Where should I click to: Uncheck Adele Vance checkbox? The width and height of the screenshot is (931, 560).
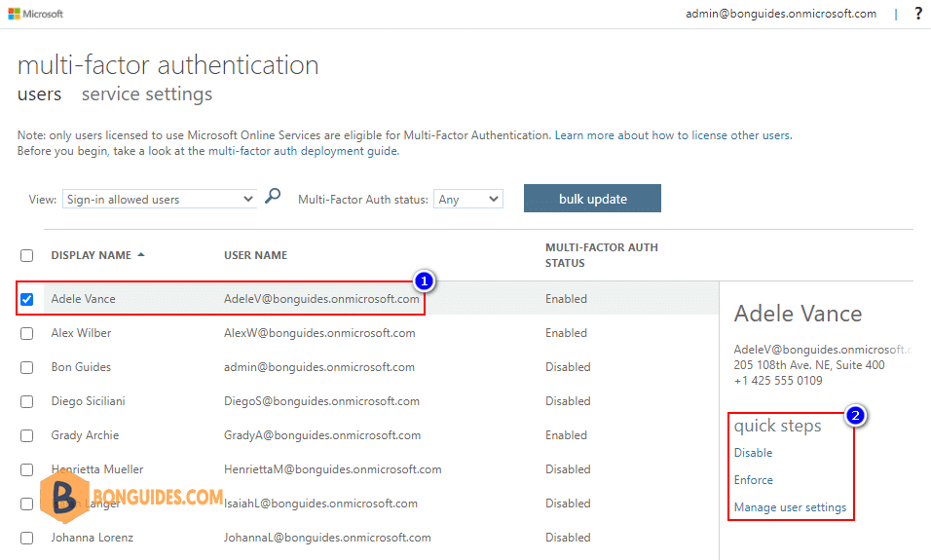point(26,299)
